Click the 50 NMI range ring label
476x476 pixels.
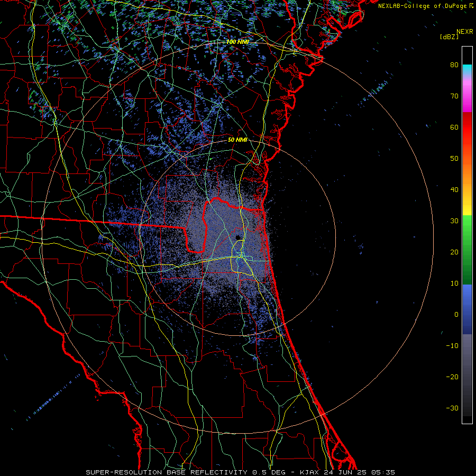pos(237,140)
